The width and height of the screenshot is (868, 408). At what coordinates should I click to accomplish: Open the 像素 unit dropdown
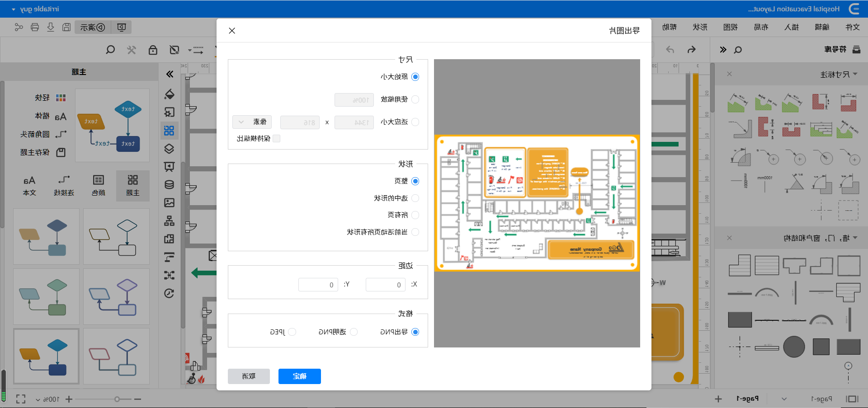click(x=252, y=122)
